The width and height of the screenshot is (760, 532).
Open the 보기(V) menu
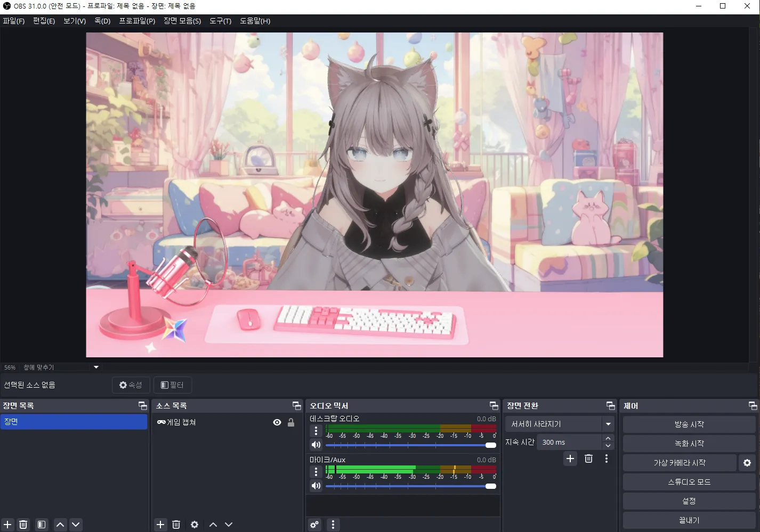[75, 21]
